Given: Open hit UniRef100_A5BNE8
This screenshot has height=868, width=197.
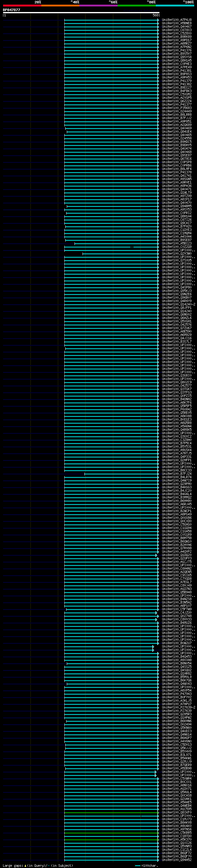Looking at the screenshot, I should [x=176, y=23].
